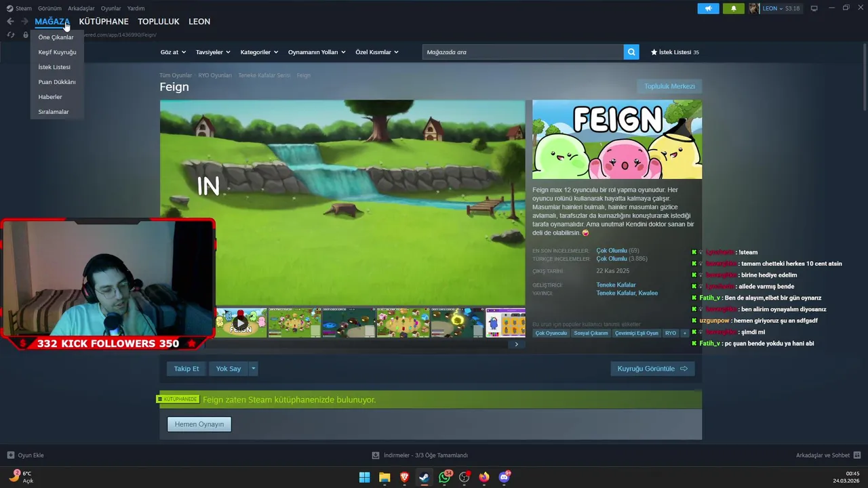Expand the Kategoriler dropdown
The width and height of the screenshot is (868, 488).
[259, 52]
